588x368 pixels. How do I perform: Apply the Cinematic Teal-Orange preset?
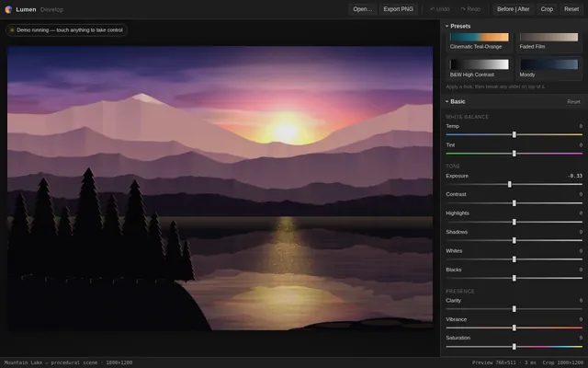(x=480, y=41)
